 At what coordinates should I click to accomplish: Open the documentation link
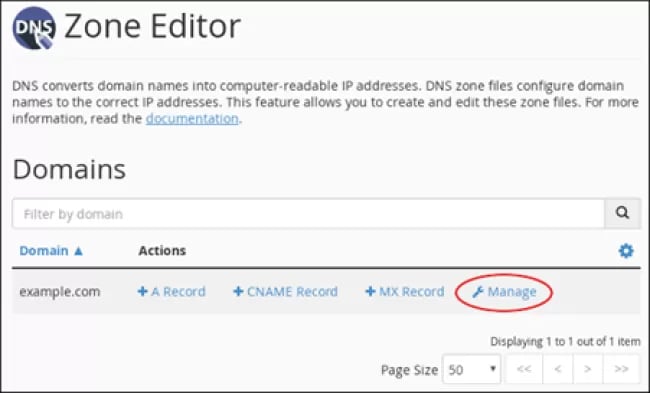192,119
